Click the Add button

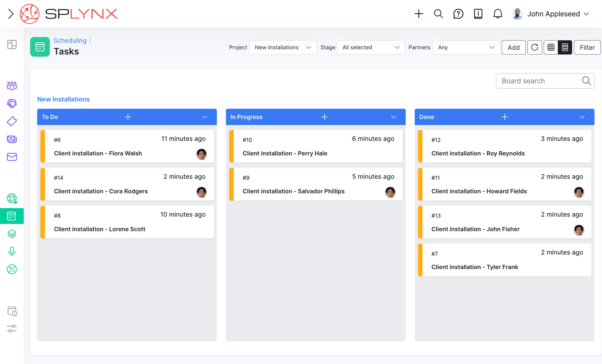[x=513, y=47]
